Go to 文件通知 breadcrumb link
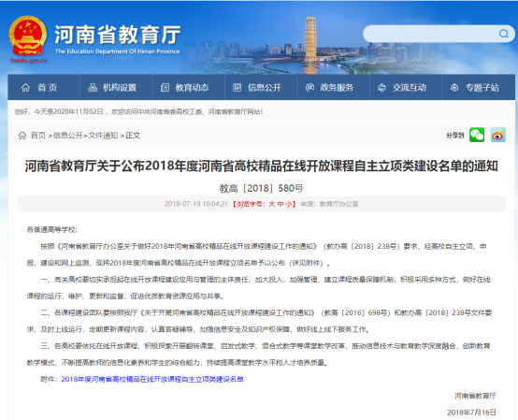Image resolution: width=518 pixels, height=420 pixels. tap(103, 135)
